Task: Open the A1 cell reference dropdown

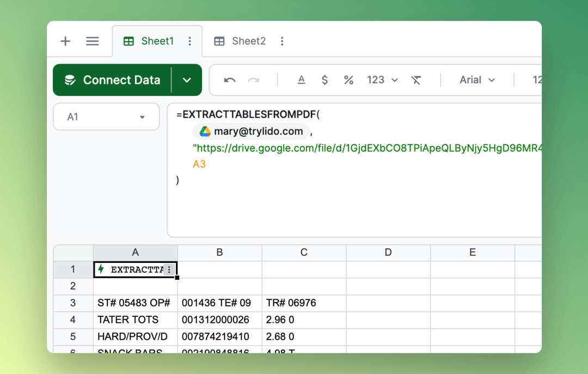Action: click(106, 117)
